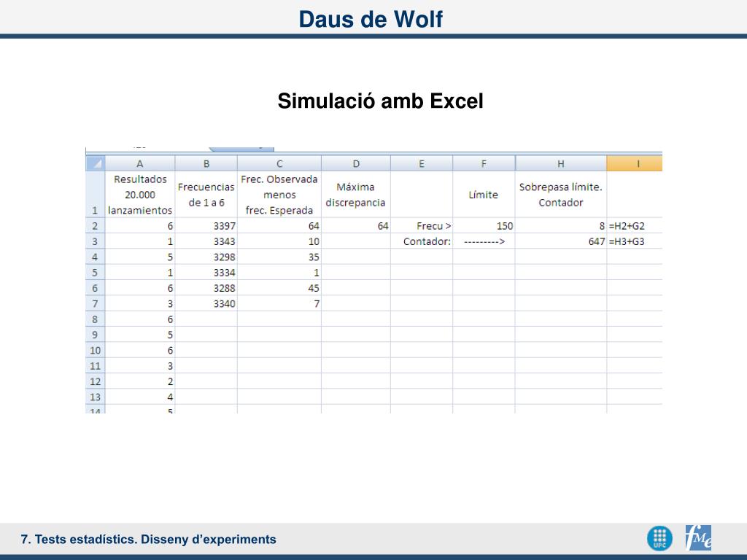
Task: Click the heading 'Simulació amb Excel'
Action: (380, 101)
